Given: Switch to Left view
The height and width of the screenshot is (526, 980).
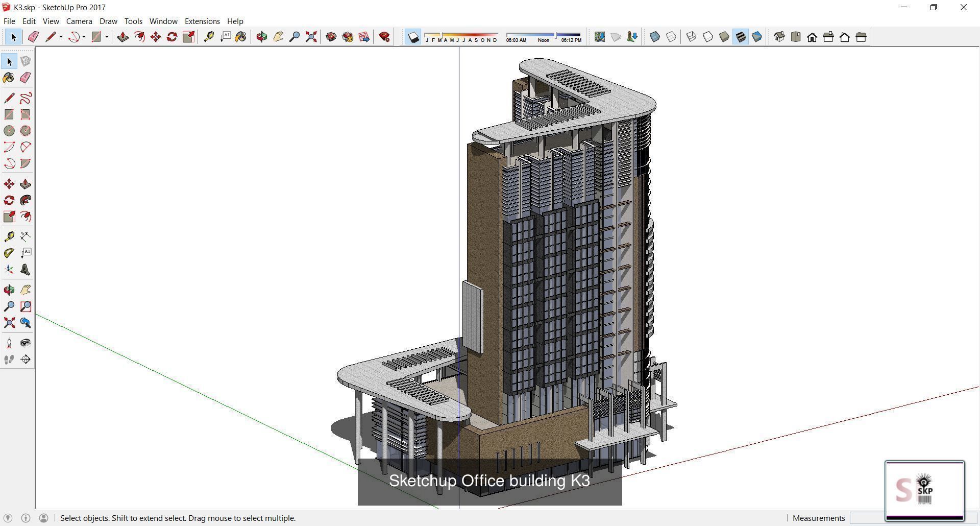Looking at the screenshot, I should point(861,37).
